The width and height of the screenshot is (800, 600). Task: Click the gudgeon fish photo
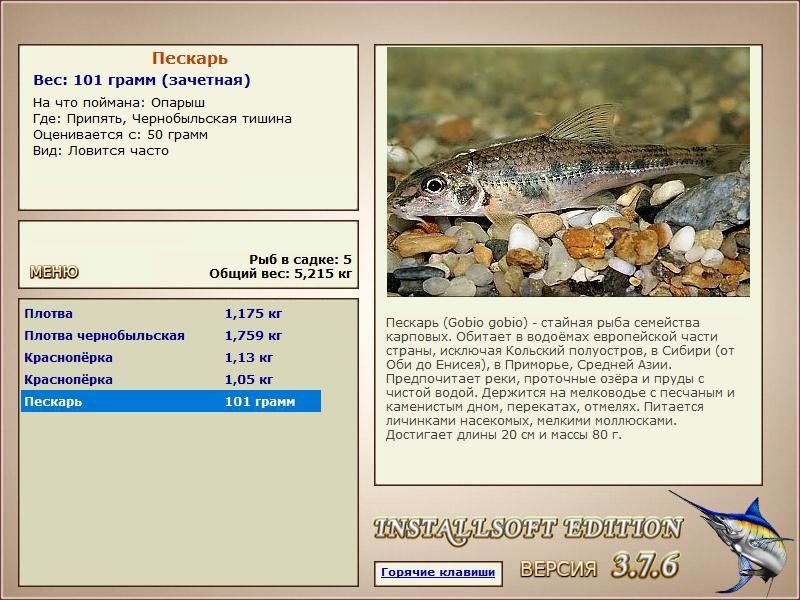(568, 172)
